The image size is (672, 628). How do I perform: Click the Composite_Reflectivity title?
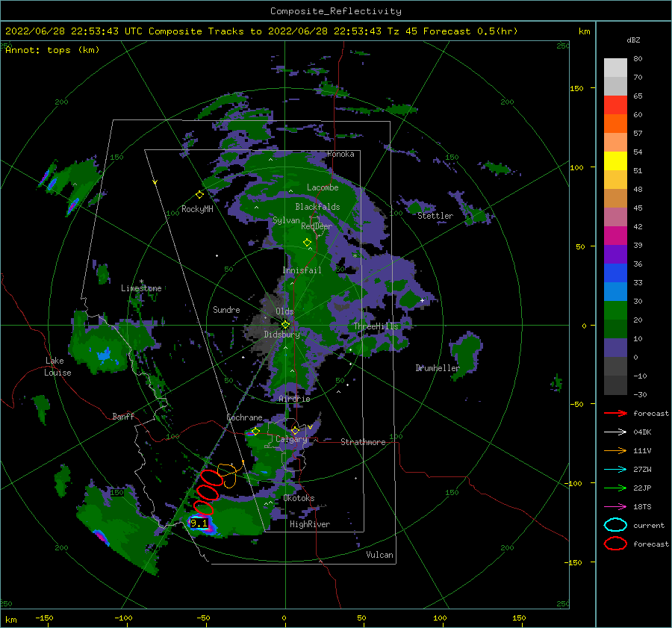pyautogui.click(x=336, y=11)
